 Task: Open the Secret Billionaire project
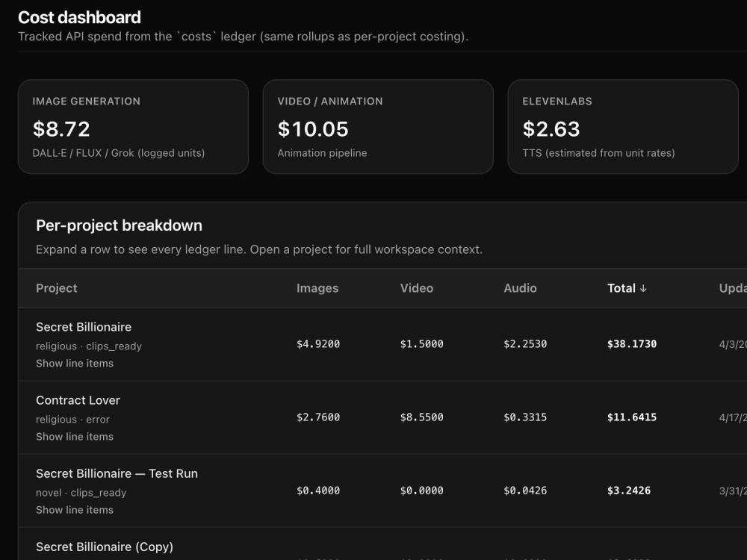84,327
